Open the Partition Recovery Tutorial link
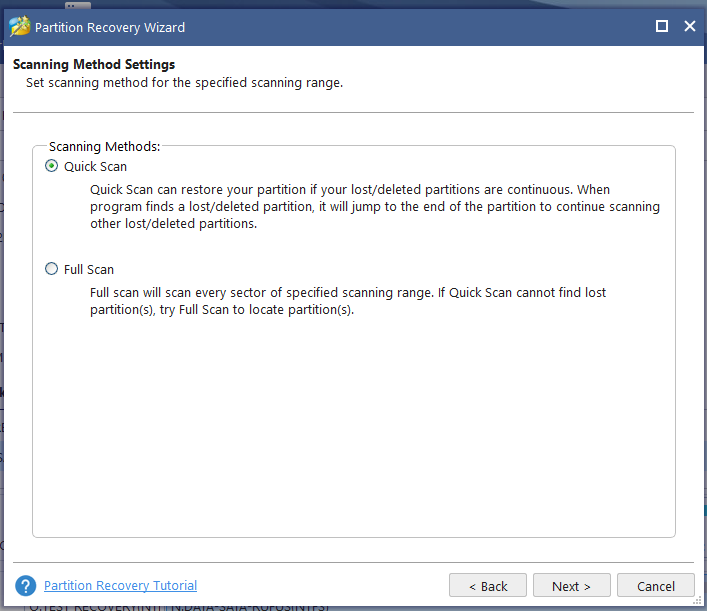 pyautogui.click(x=120, y=585)
